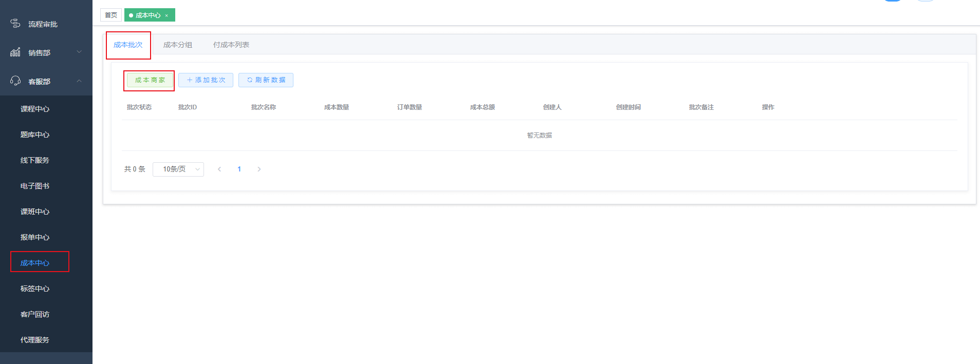Go to the next page arrow

click(259, 169)
